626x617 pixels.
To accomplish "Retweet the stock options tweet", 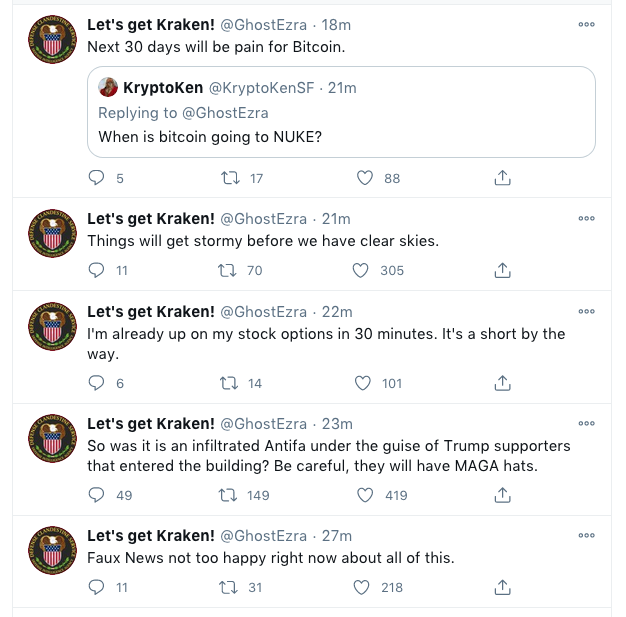I will [229, 383].
